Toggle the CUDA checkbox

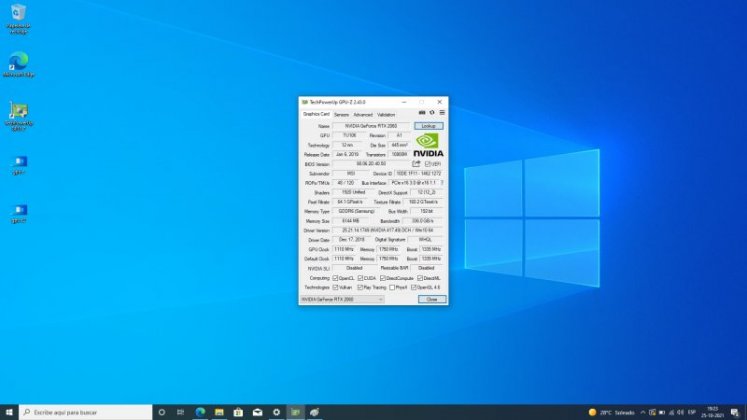(361, 278)
